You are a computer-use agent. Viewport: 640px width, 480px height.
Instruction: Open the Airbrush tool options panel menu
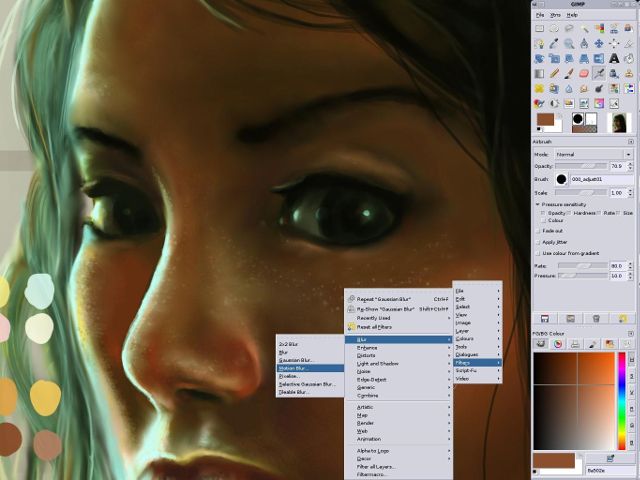tap(631, 142)
